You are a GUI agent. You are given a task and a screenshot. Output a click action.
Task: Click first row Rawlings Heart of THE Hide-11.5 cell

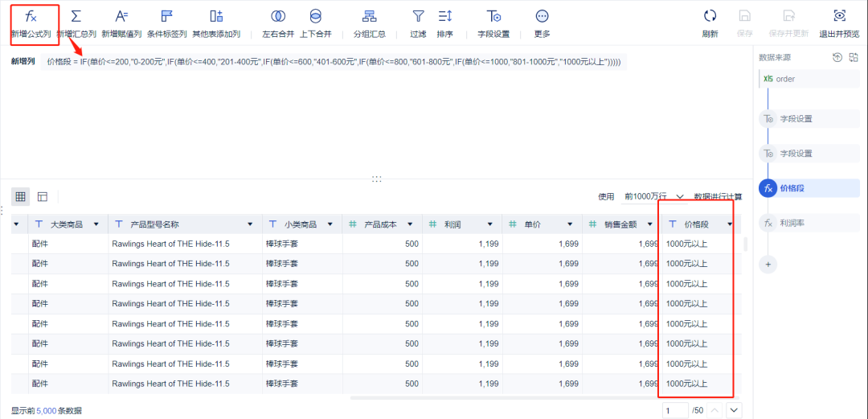pyautogui.click(x=186, y=244)
